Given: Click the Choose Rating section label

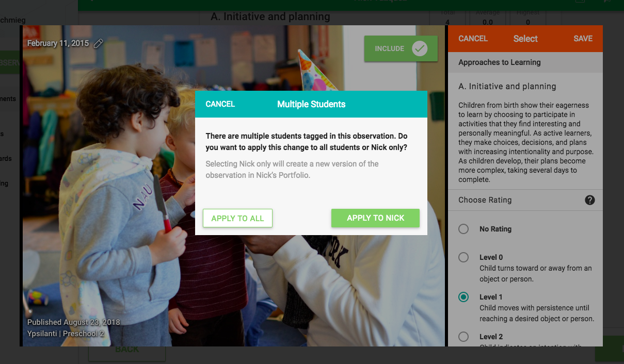Looking at the screenshot, I should (485, 200).
